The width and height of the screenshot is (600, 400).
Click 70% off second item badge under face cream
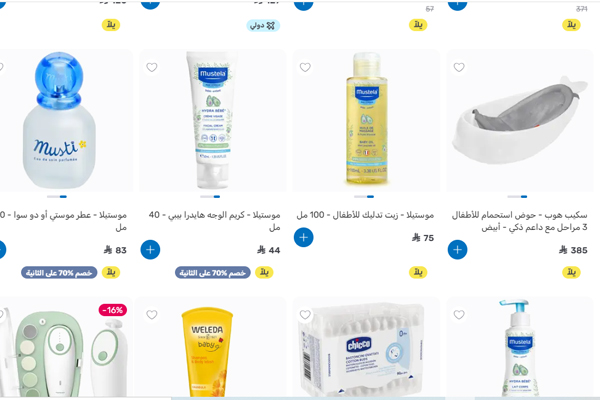pyautogui.click(x=213, y=273)
